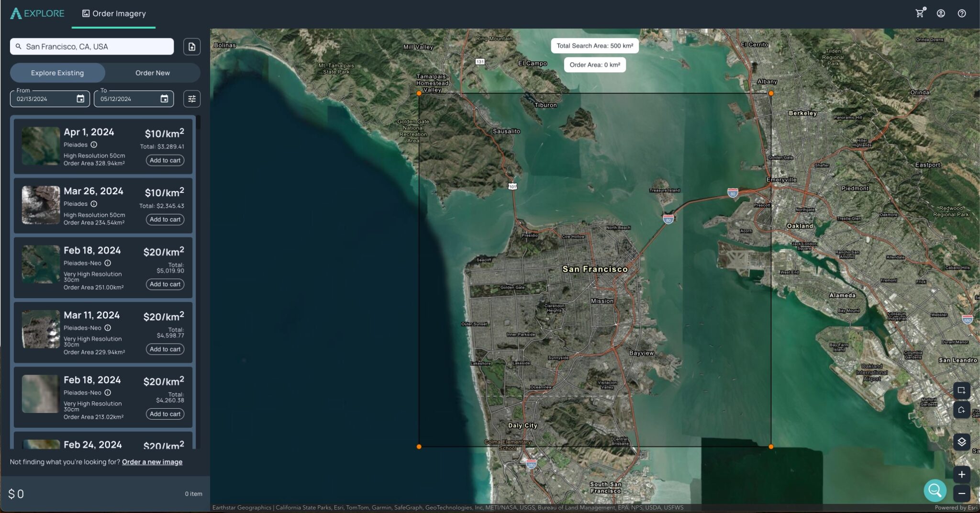
Task: Click the info icon beside Pleiades-Neo
Action: pyautogui.click(x=107, y=263)
